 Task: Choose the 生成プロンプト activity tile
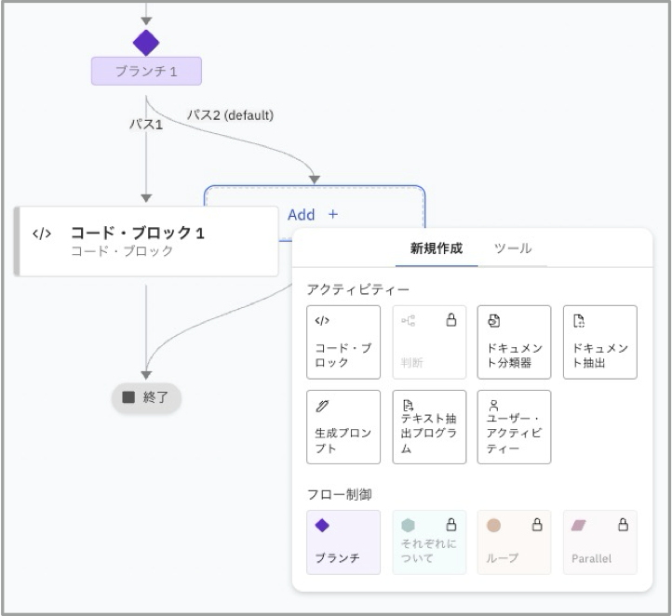343,427
